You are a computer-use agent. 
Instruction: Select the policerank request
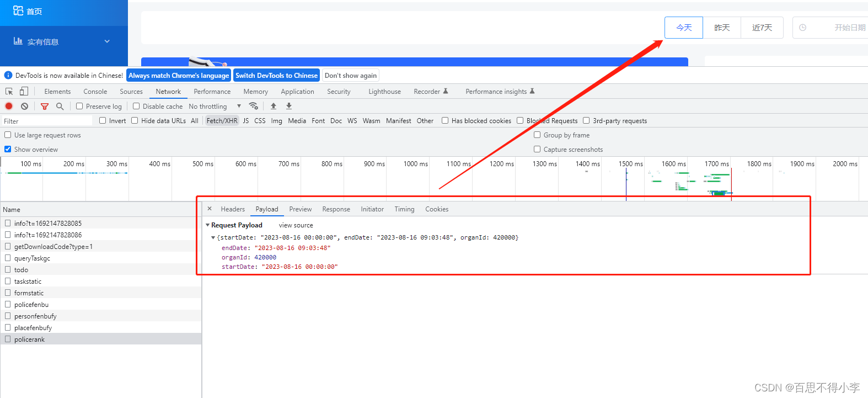click(x=101, y=339)
